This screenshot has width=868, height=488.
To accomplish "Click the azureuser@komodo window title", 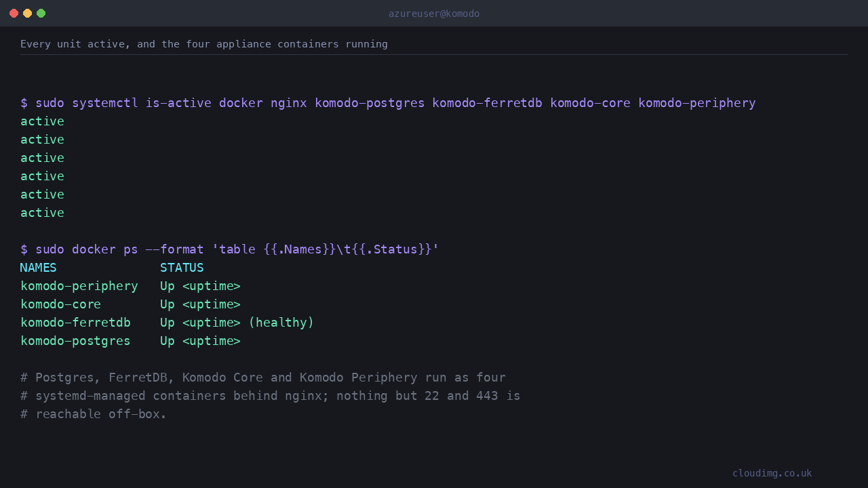I will click(434, 14).
